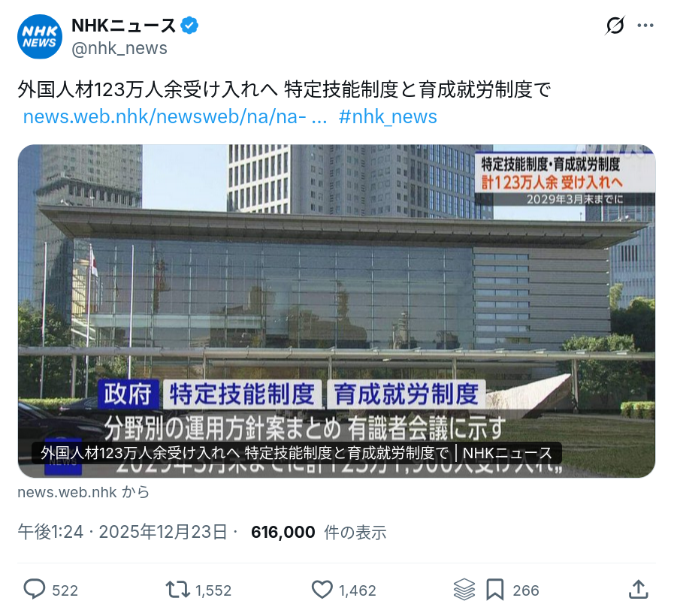Open the NHKニュース display name
This screenshot has width=674, height=616.
pos(123,26)
